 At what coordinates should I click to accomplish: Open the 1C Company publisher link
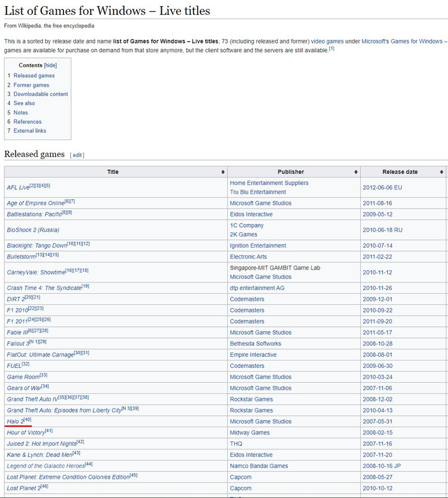coord(246,225)
